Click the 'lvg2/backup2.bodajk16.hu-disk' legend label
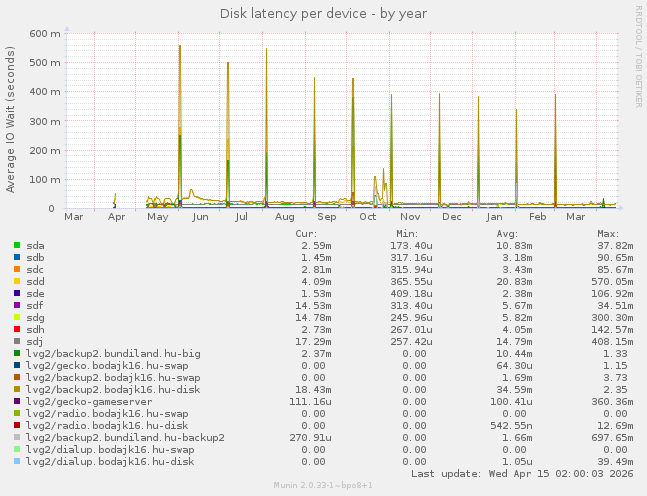Viewport: 647px width, 496px height. point(113,390)
